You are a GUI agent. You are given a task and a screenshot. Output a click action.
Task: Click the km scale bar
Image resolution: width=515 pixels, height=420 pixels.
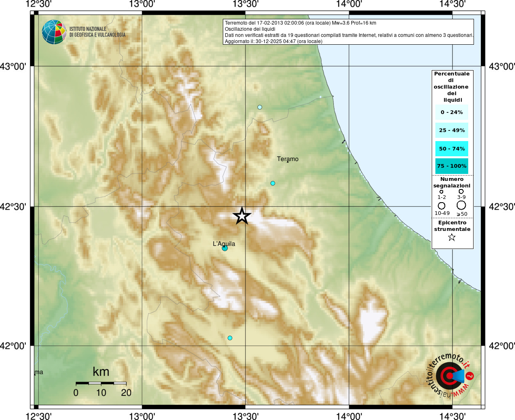[101, 383]
